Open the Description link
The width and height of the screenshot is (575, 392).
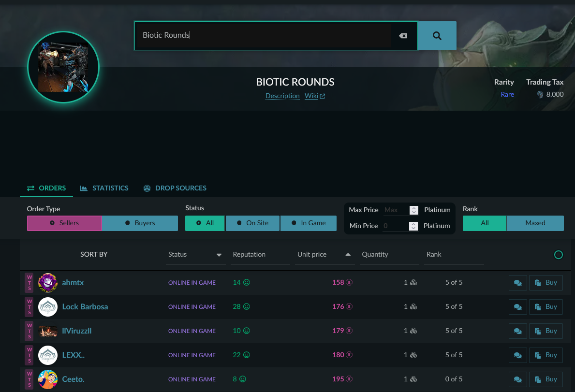click(x=282, y=96)
